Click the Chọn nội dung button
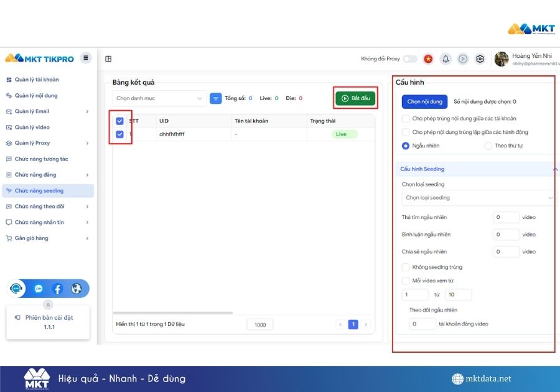 [424, 102]
